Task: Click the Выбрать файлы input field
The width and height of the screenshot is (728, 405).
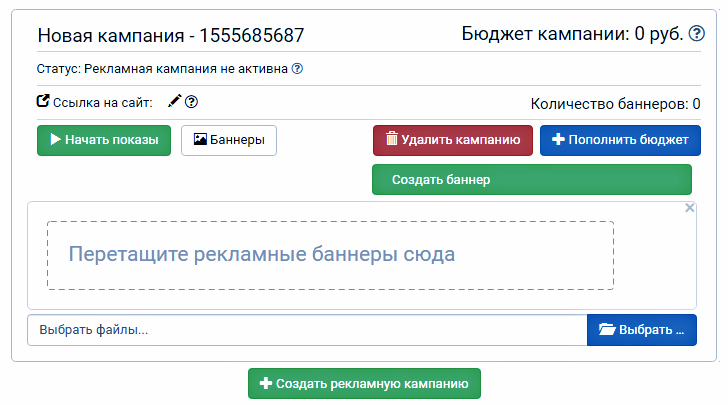Action: [307, 330]
